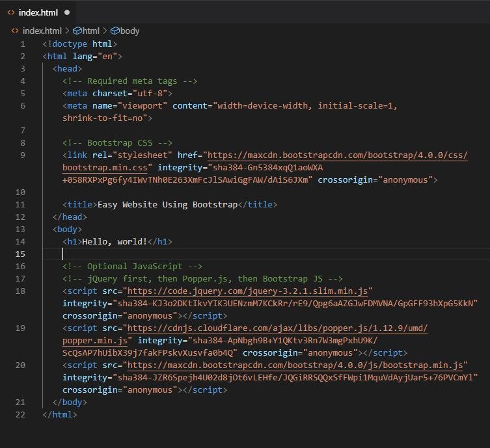Click line number 22 in gutter
The height and width of the screenshot is (448, 490).
pos(20,415)
